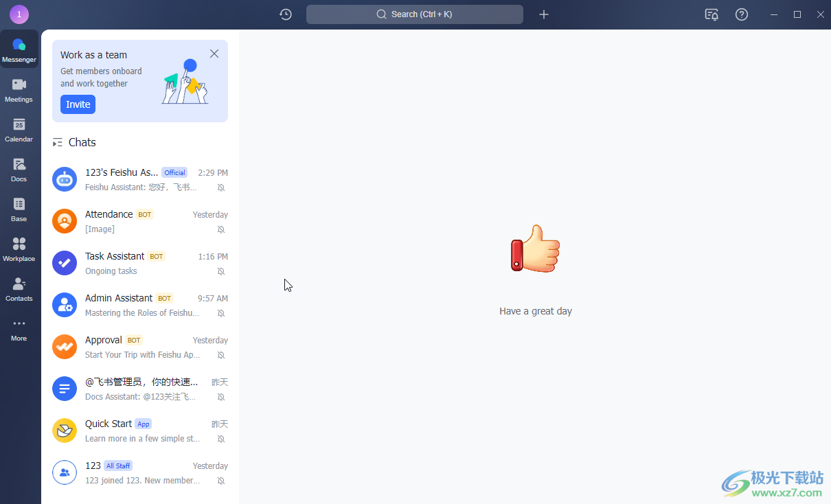Open the Quick Start avatar icon

(65, 431)
